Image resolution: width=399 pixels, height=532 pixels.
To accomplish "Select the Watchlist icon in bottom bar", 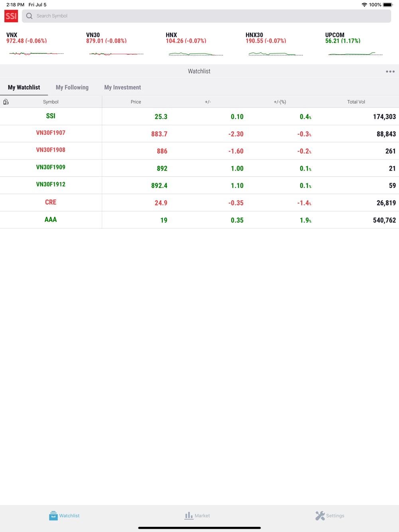I will pyautogui.click(x=53, y=516).
